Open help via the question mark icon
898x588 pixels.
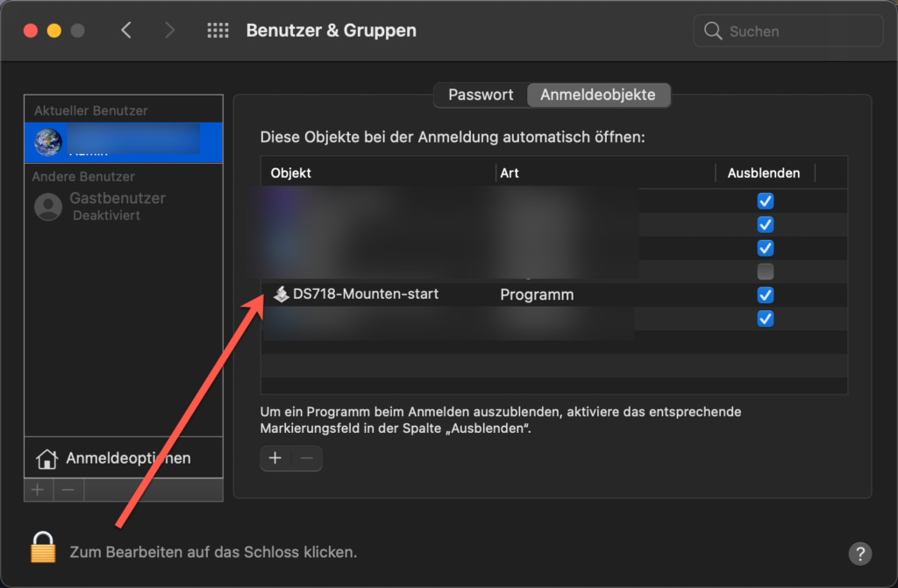tap(860, 554)
